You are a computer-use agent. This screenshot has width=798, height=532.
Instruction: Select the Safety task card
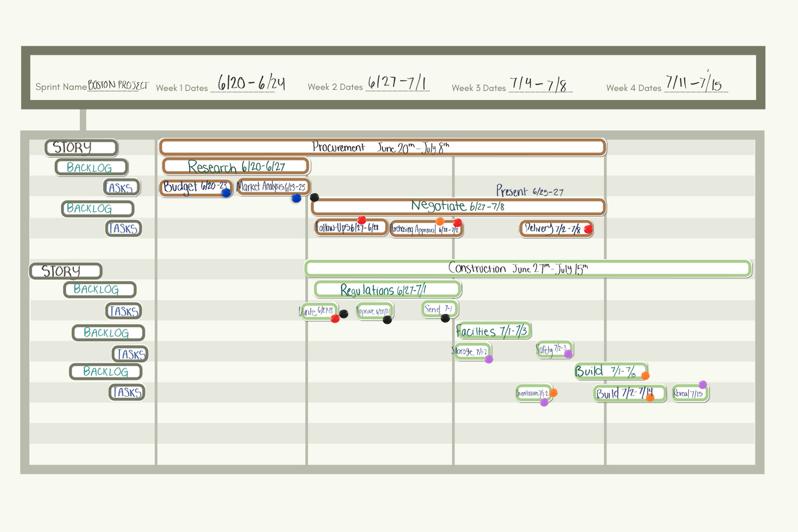tap(554, 350)
